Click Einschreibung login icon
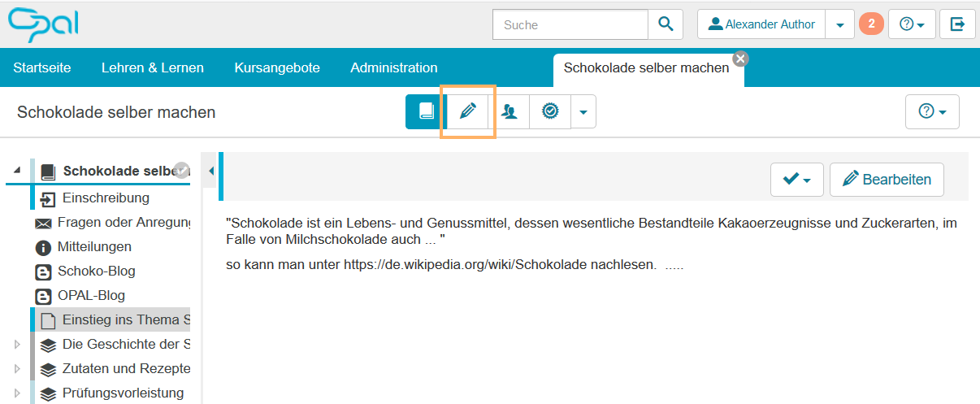The width and height of the screenshot is (980, 404). [x=48, y=198]
